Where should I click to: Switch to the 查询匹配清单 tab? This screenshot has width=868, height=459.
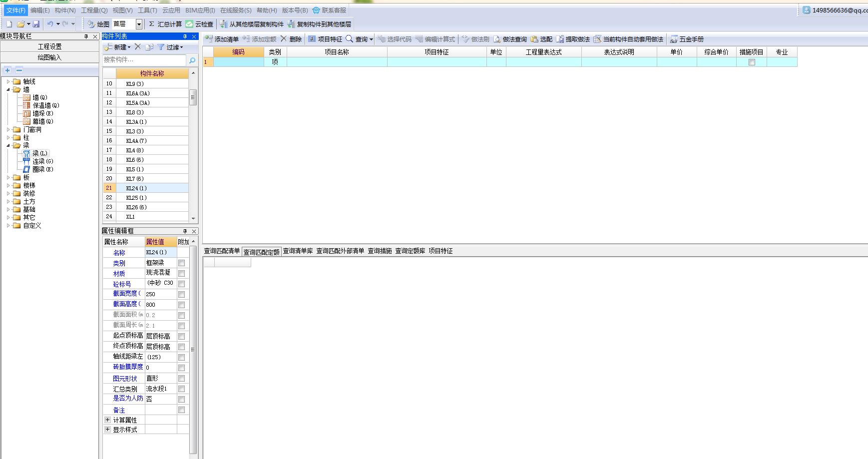tap(222, 251)
